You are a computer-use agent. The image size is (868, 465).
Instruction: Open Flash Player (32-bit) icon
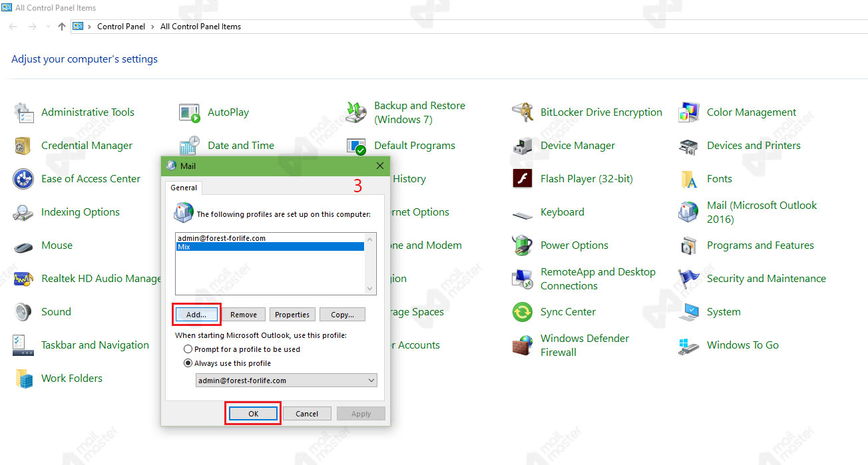(523, 179)
